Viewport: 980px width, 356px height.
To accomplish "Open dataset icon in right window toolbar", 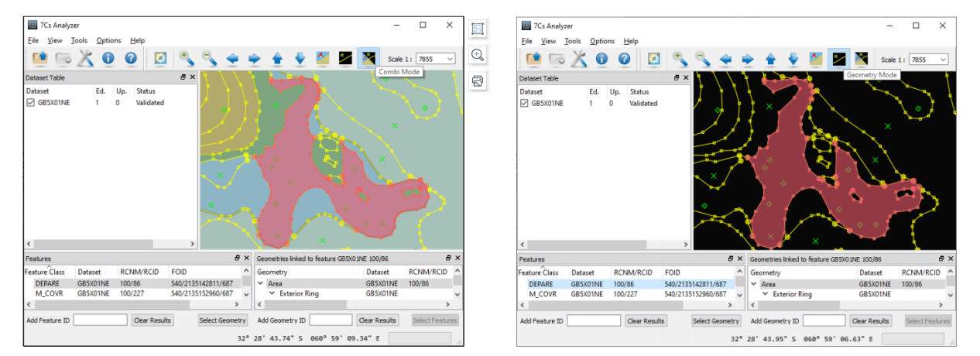I will pyautogui.click(x=533, y=59).
